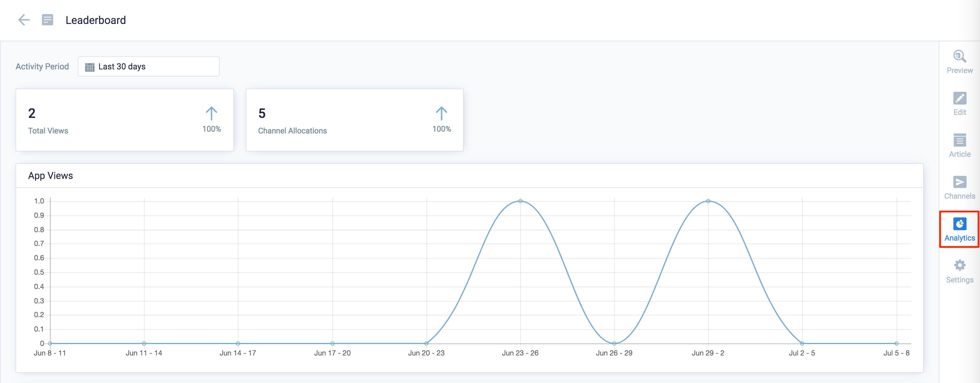Screen dimensions: 980x383
Task: Click the Leaderboard page title
Action: pos(95,20)
